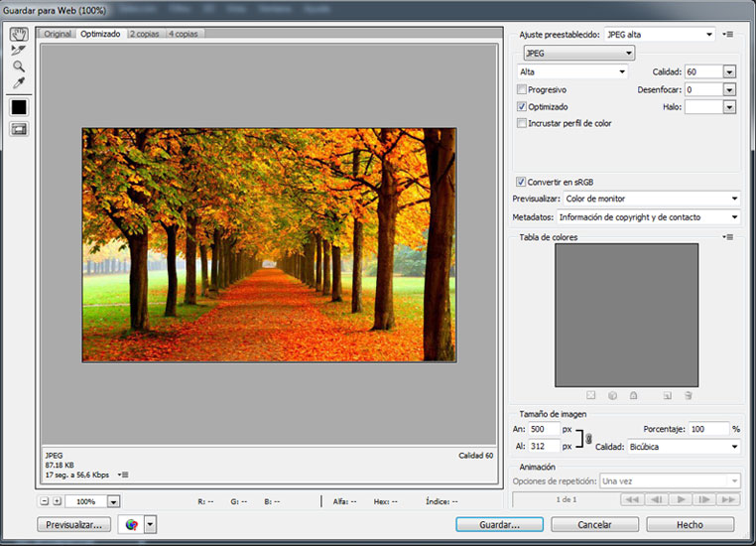Click the Cancelar button
This screenshot has width=756, height=546.
pos(594,524)
